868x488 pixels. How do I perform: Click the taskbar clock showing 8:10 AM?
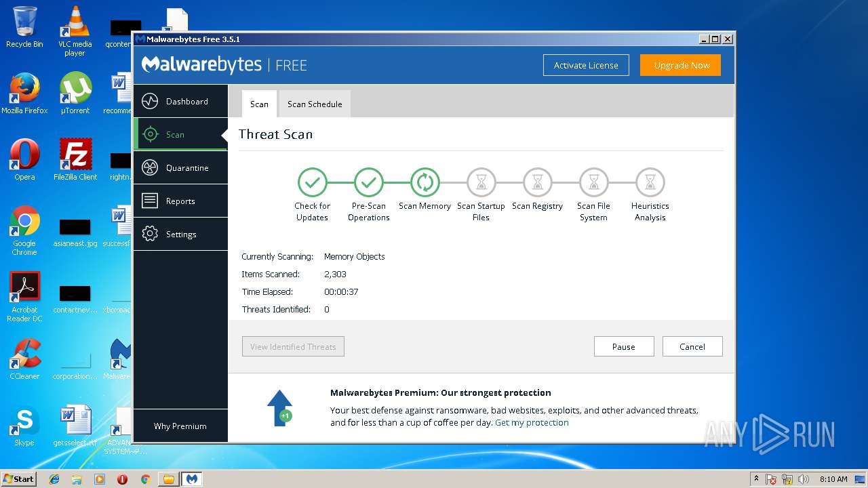[x=833, y=479]
